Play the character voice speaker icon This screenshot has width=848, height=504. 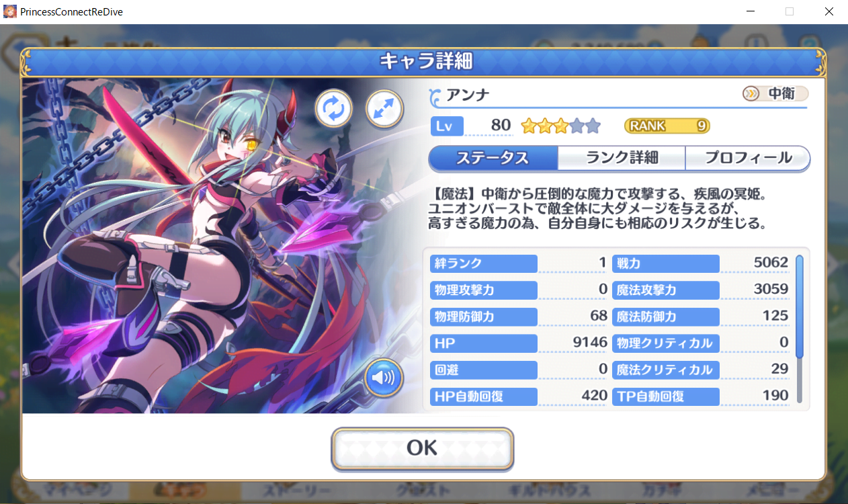coord(384,378)
